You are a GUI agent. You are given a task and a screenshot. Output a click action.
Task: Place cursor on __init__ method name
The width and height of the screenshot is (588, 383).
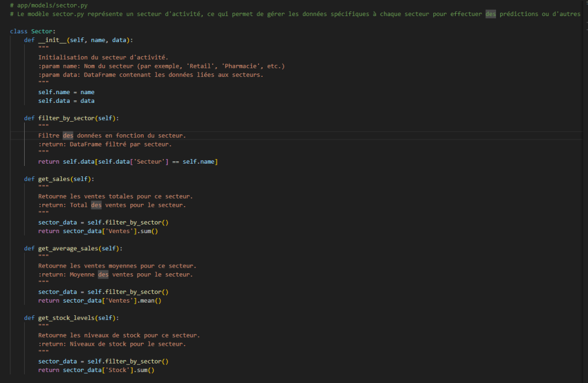(x=52, y=40)
